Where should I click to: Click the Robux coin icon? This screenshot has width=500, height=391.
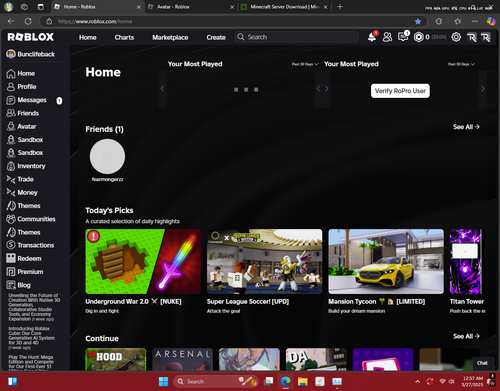(x=419, y=37)
